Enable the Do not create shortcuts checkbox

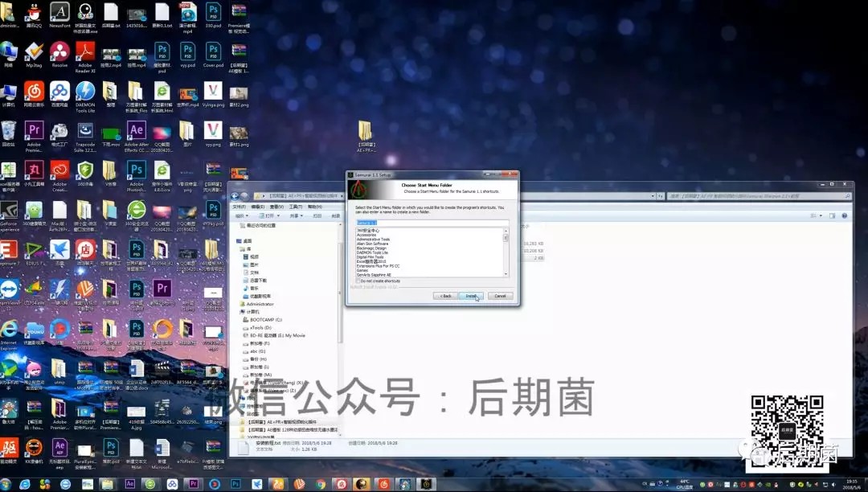(358, 281)
